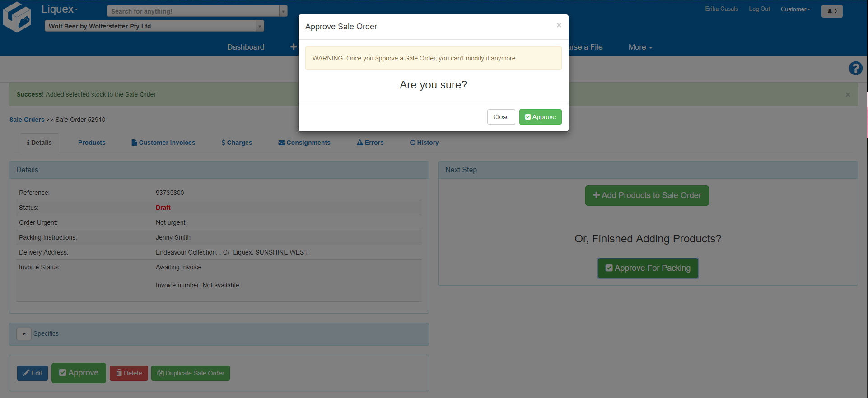Open the Customer dropdown menu
Viewport: 868px width, 398px height.
pos(796,9)
